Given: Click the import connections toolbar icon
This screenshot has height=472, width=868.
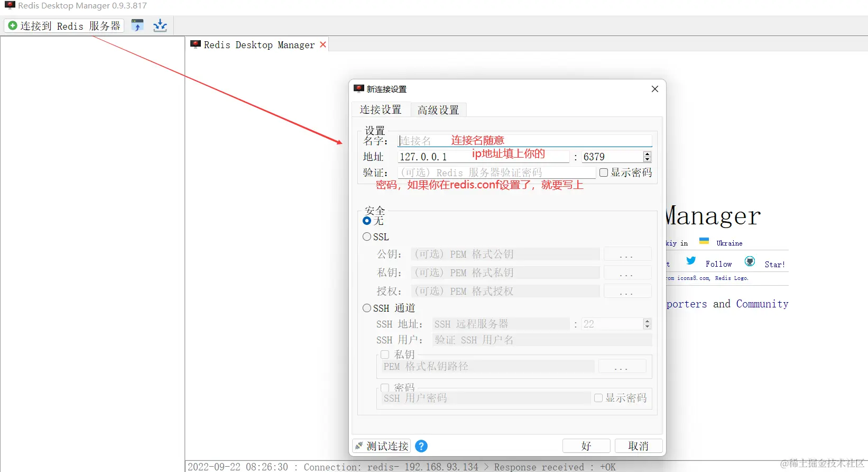Looking at the screenshot, I should click(137, 25).
